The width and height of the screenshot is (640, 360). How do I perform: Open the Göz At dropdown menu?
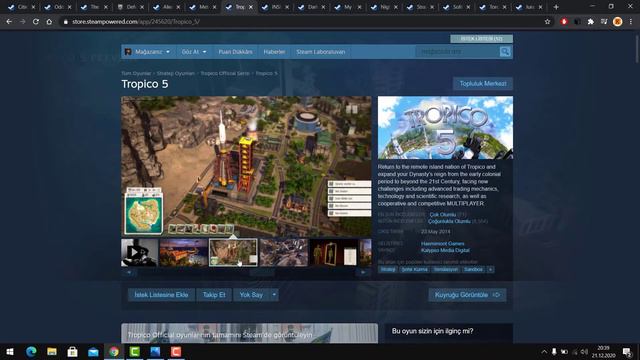click(x=194, y=52)
